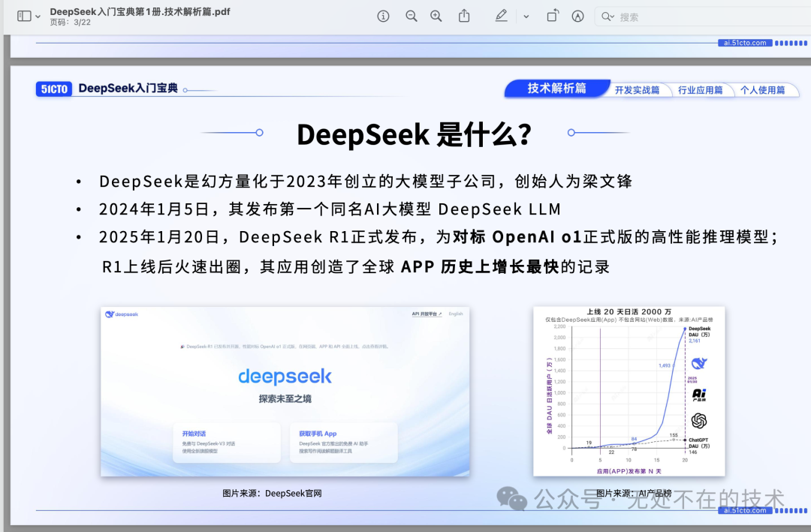Click the deepseek whale logo in screenshot
The height and width of the screenshot is (532, 811).
click(122, 314)
